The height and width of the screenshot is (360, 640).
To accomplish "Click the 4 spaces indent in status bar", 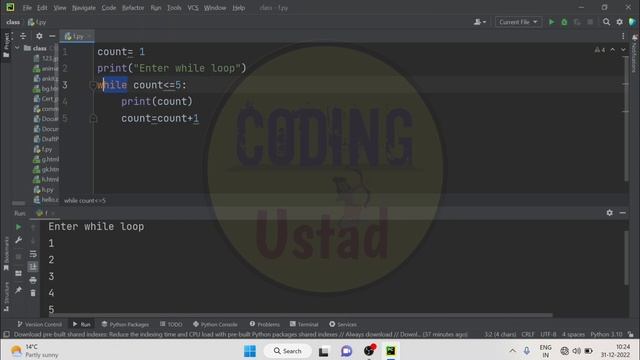I will [573, 334].
